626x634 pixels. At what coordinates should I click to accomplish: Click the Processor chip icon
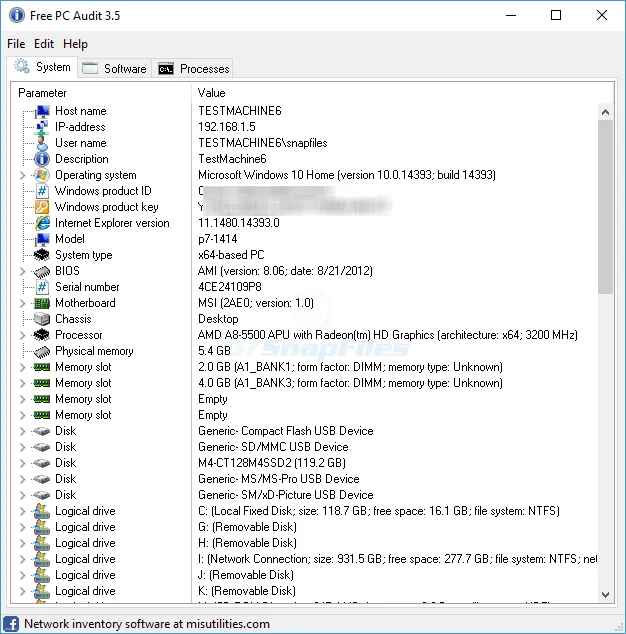[42, 335]
